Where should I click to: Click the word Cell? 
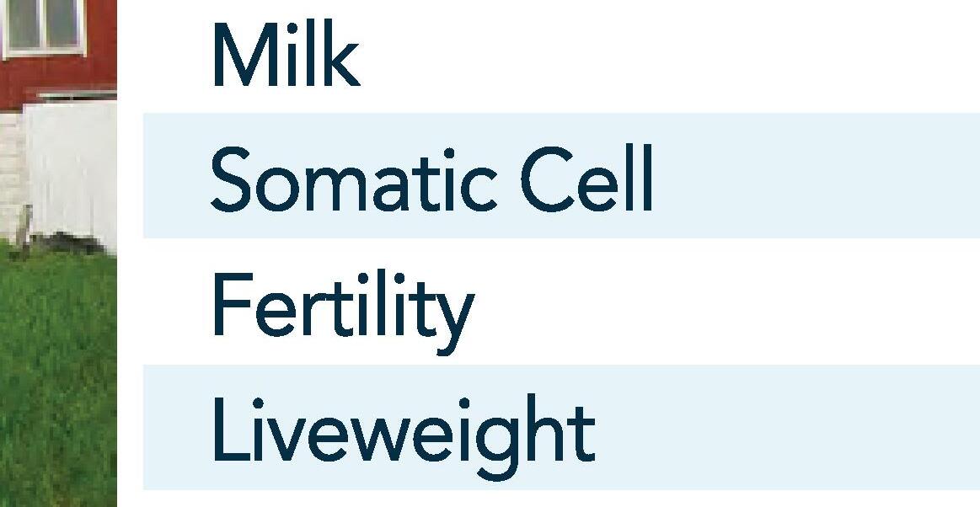tap(586, 179)
